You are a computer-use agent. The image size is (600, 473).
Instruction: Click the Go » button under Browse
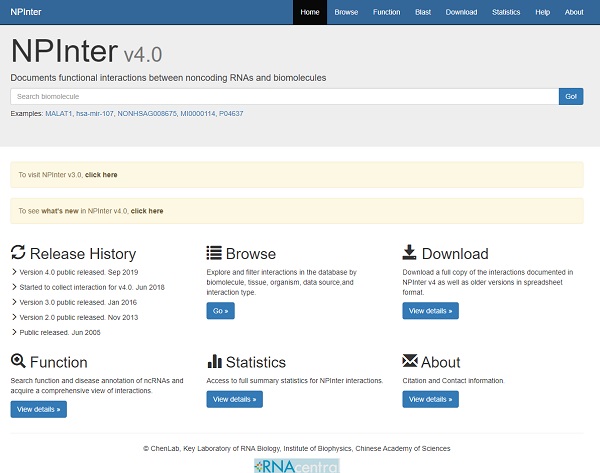(221, 311)
